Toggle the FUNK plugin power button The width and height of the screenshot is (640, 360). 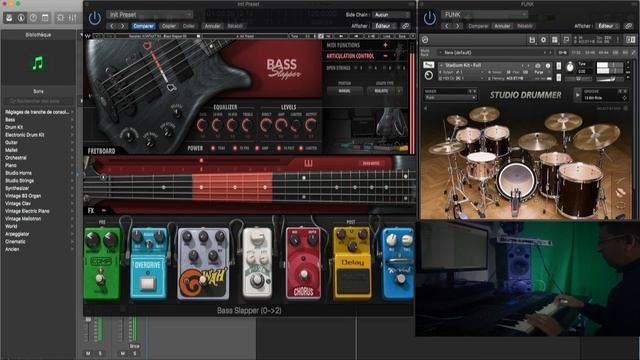430,18
